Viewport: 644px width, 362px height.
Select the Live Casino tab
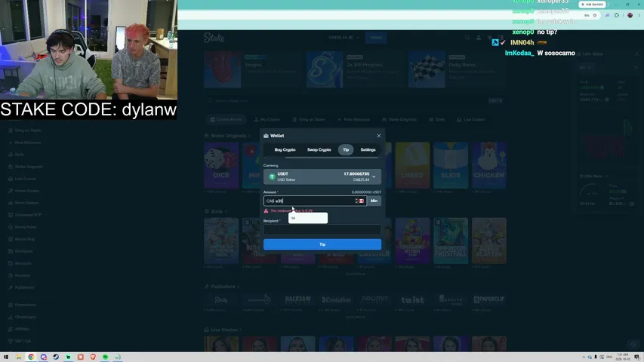coord(470,119)
